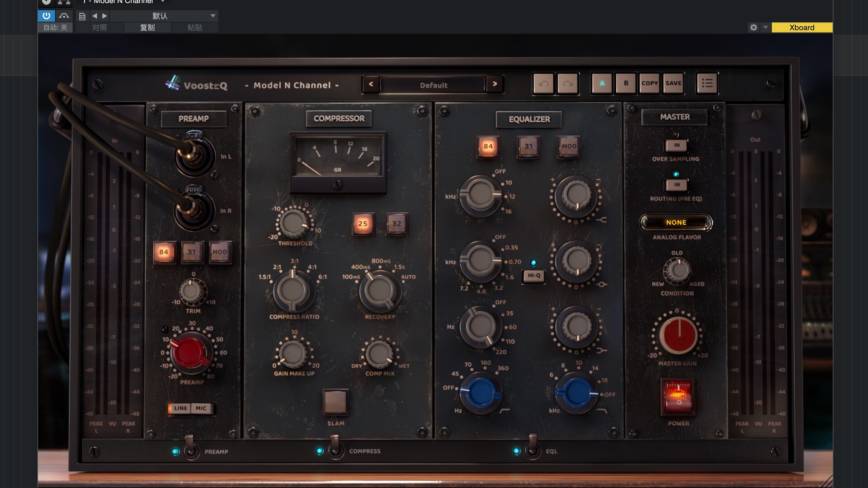Toggle ROUTING (PRE EQ) IN button

[676, 185]
